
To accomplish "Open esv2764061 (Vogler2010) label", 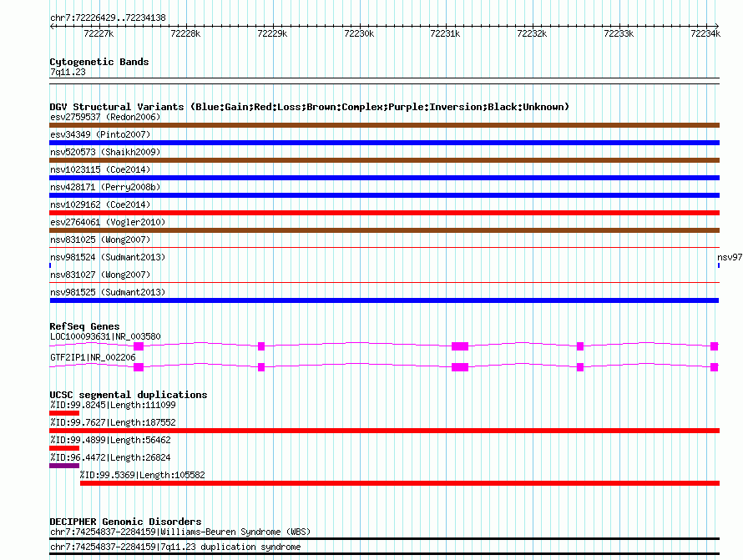I will point(108,222).
